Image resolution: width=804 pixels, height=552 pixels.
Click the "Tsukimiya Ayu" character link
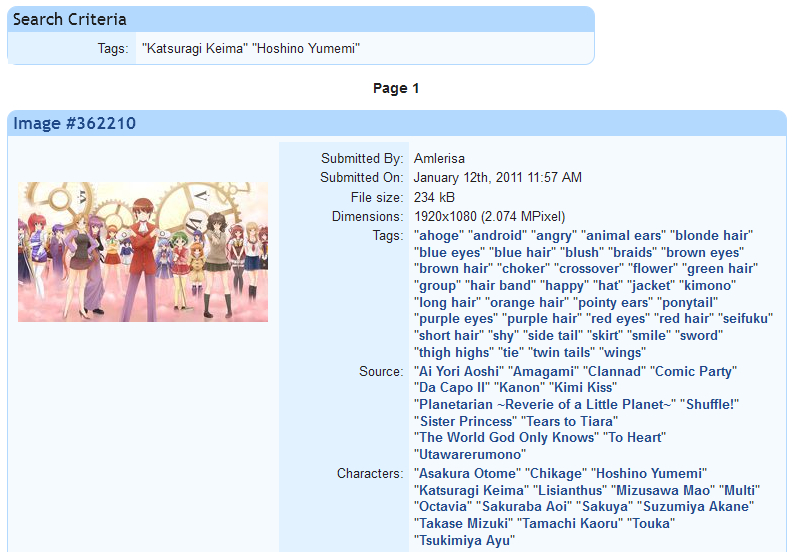[x=464, y=540]
